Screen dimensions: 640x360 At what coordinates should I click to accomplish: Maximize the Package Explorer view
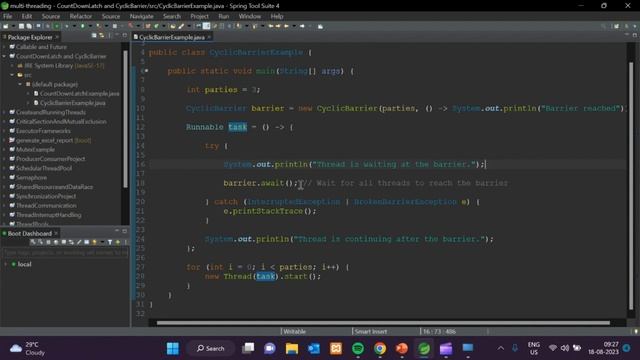click(124, 36)
